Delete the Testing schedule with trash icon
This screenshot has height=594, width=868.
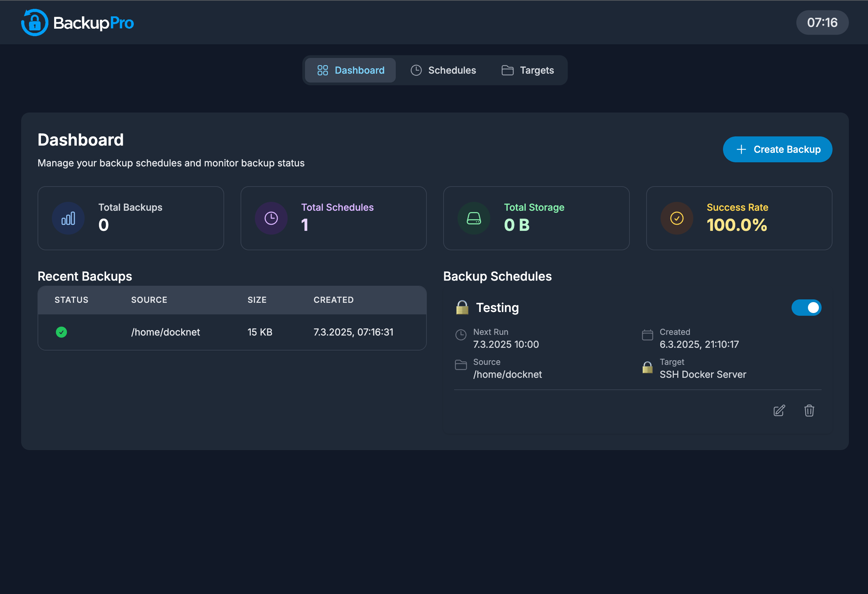[809, 411]
